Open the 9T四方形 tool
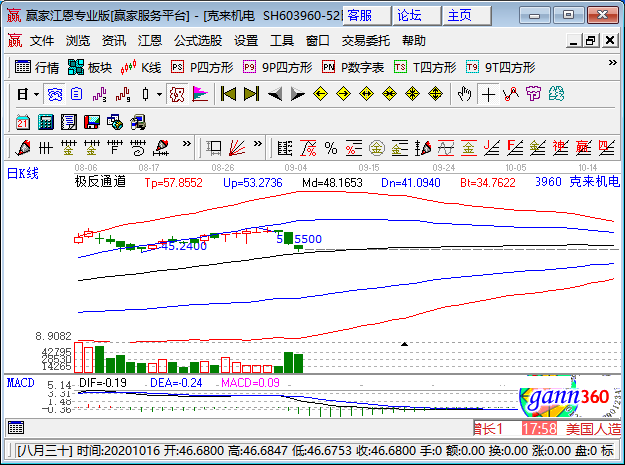The height and width of the screenshot is (465, 625). point(501,67)
